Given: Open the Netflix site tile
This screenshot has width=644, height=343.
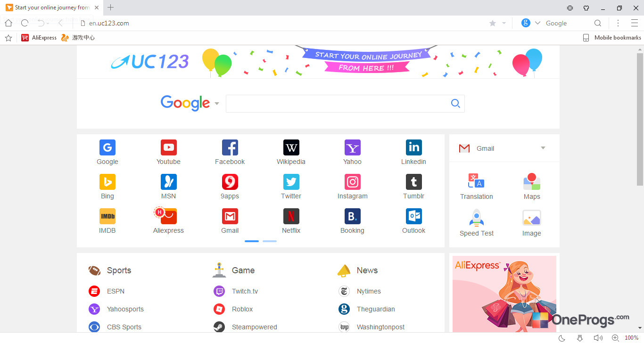Looking at the screenshot, I should coord(291,221).
